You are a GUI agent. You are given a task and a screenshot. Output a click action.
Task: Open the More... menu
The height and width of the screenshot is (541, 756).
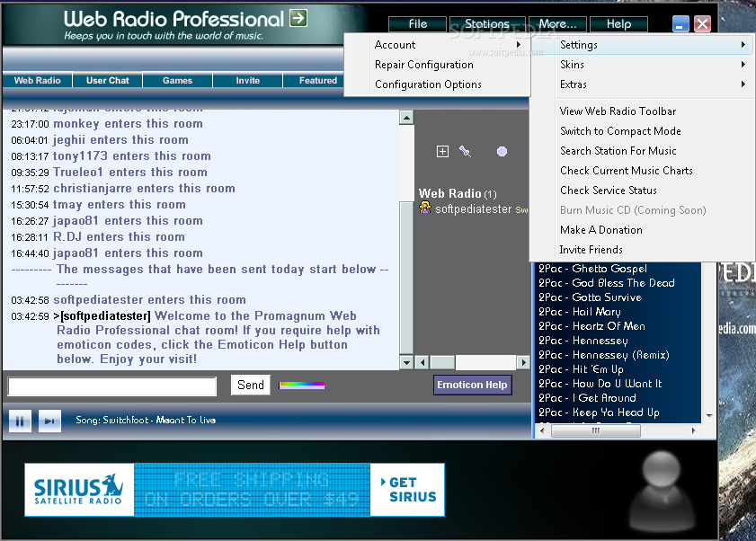click(558, 24)
